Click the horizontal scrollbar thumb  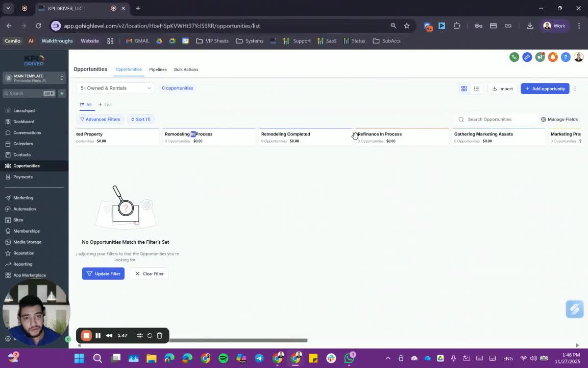point(238,340)
